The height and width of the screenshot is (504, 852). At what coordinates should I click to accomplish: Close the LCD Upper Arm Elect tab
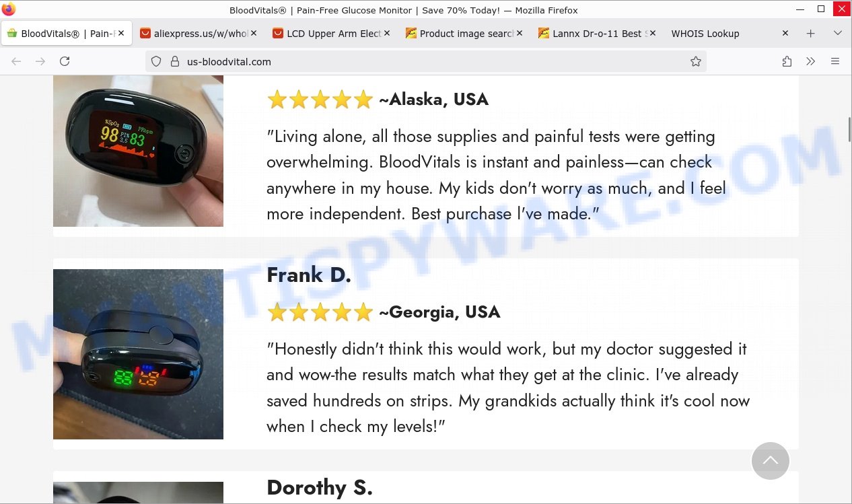coord(387,34)
